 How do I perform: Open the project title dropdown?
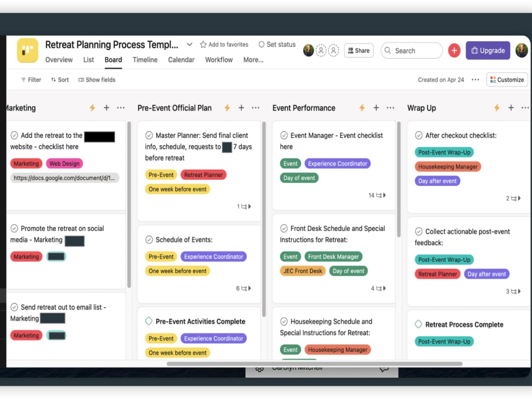click(x=189, y=45)
